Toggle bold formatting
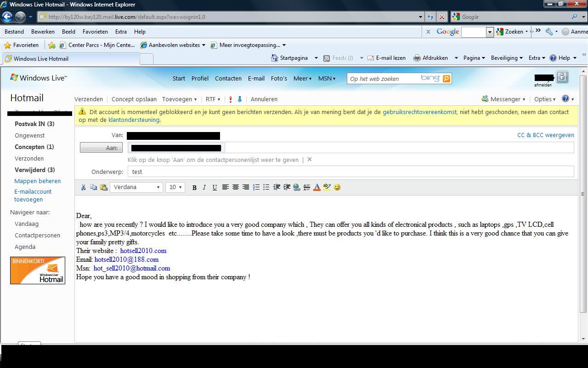This screenshot has height=368, width=588. tap(194, 187)
